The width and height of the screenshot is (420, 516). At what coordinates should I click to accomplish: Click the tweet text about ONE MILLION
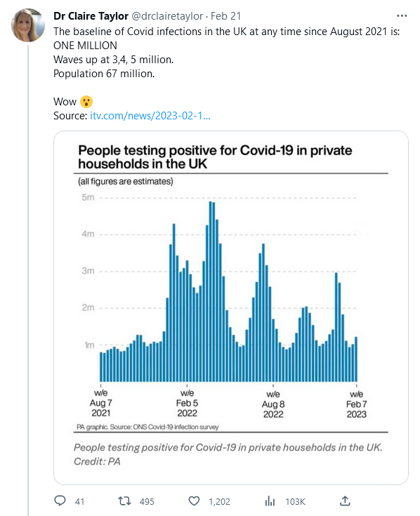tap(85, 46)
